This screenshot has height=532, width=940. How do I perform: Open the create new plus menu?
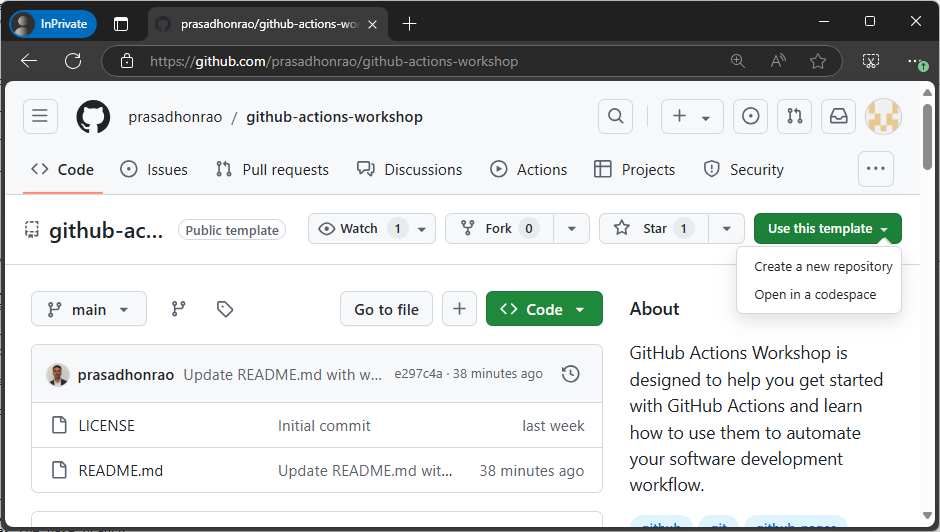coord(692,116)
